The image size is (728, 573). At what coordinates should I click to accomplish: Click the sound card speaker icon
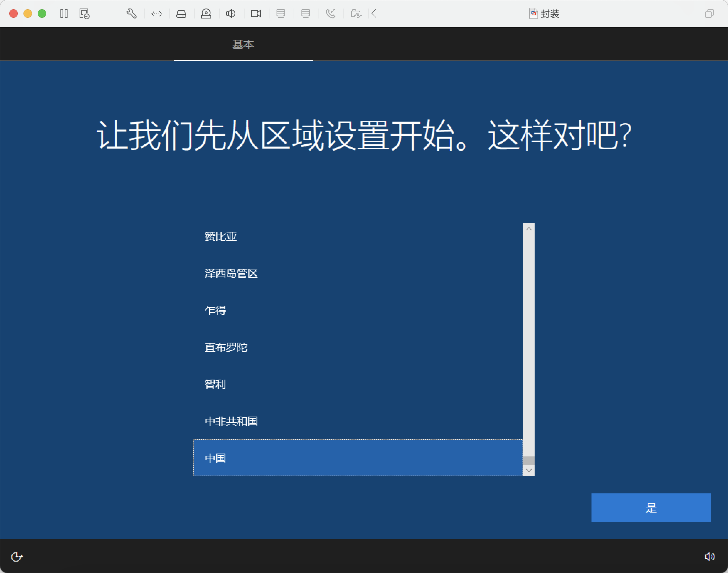pos(231,14)
